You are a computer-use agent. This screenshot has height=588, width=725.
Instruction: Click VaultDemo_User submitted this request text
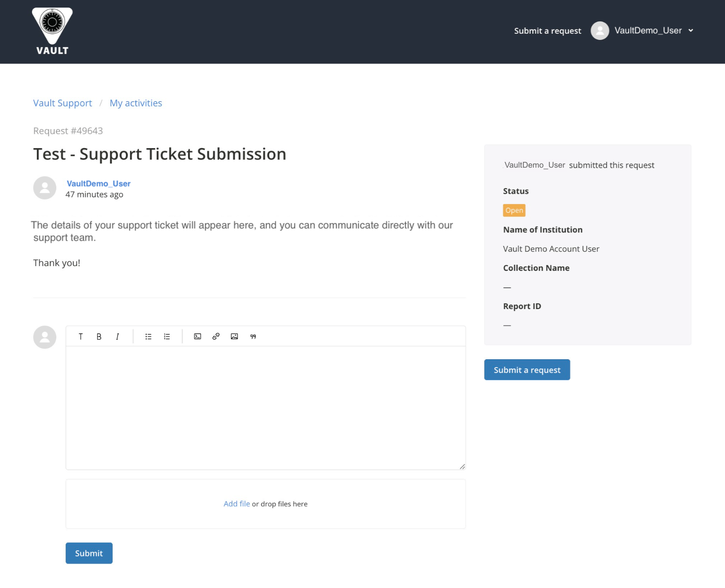pos(579,165)
